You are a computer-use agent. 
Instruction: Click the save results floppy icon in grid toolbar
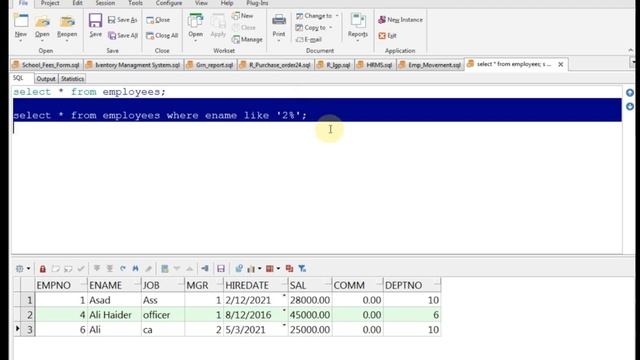point(221,269)
